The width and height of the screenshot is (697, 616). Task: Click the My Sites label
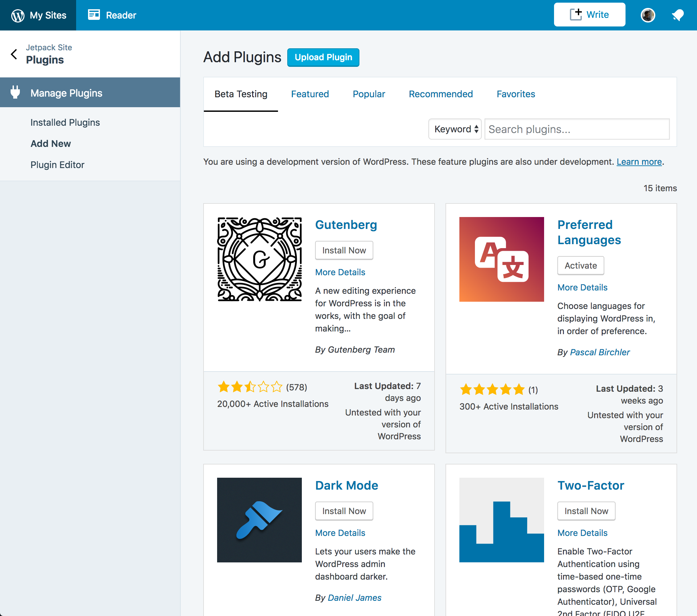point(48,15)
